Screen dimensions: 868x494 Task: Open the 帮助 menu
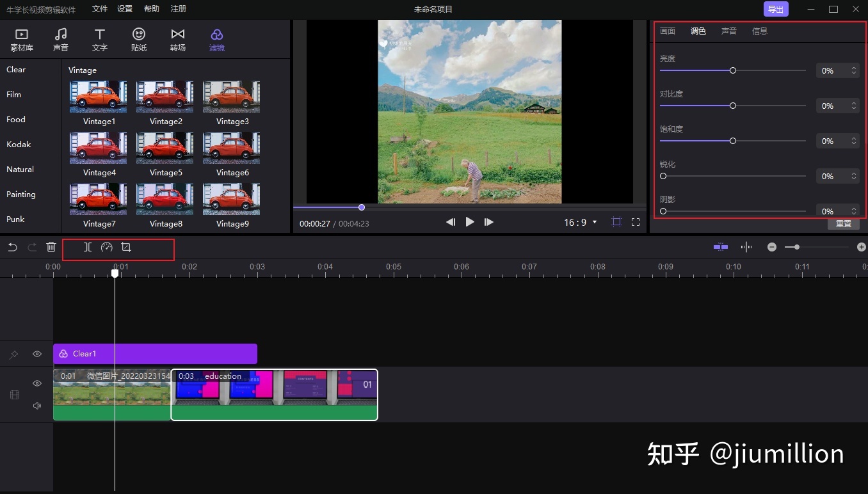coord(151,9)
